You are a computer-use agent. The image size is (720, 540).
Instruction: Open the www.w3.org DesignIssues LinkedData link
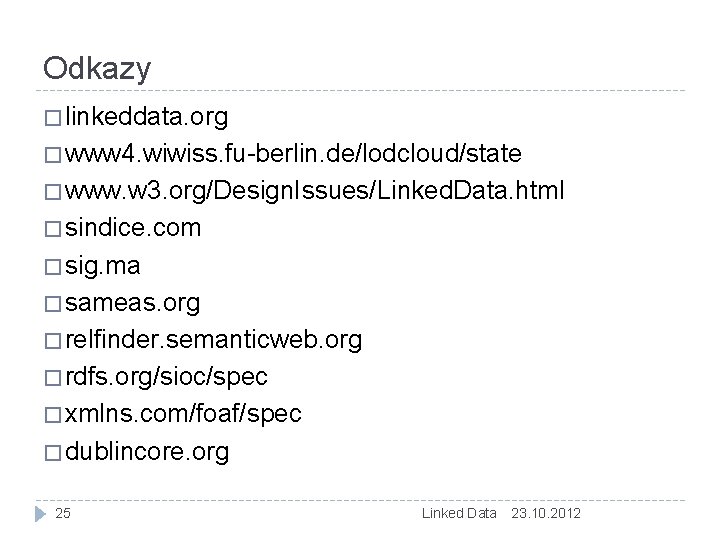tap(315, 192)
